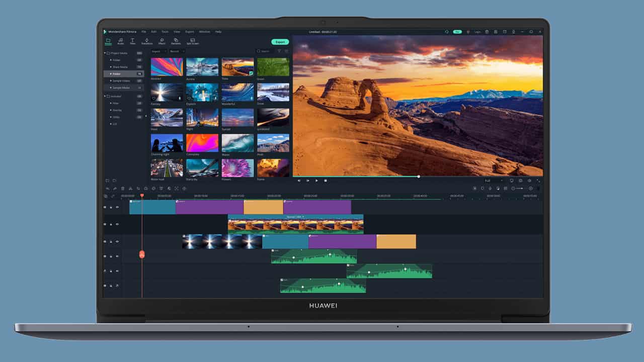The height and width of the screenshot is (362, 644).
Task: Open the Split Screen panel icon
Action: tap(192, 40)
